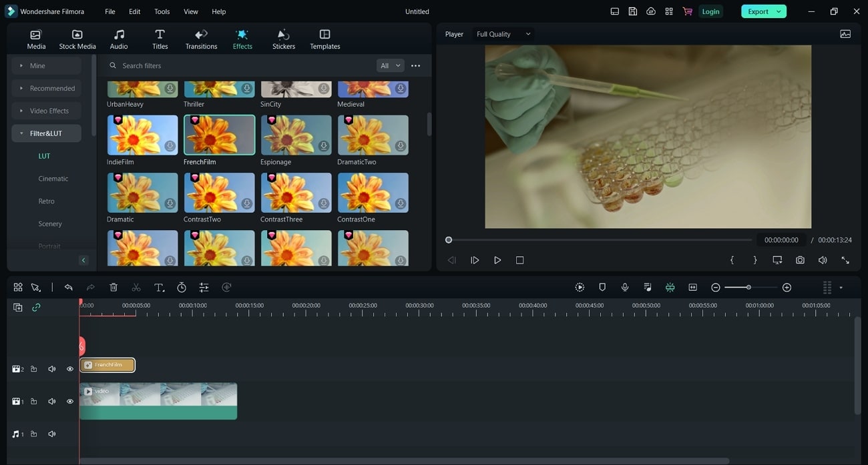Viewport: 868px width, 465px height.
Task: Click the voiceover microphone icon
Action: [625, 288]
